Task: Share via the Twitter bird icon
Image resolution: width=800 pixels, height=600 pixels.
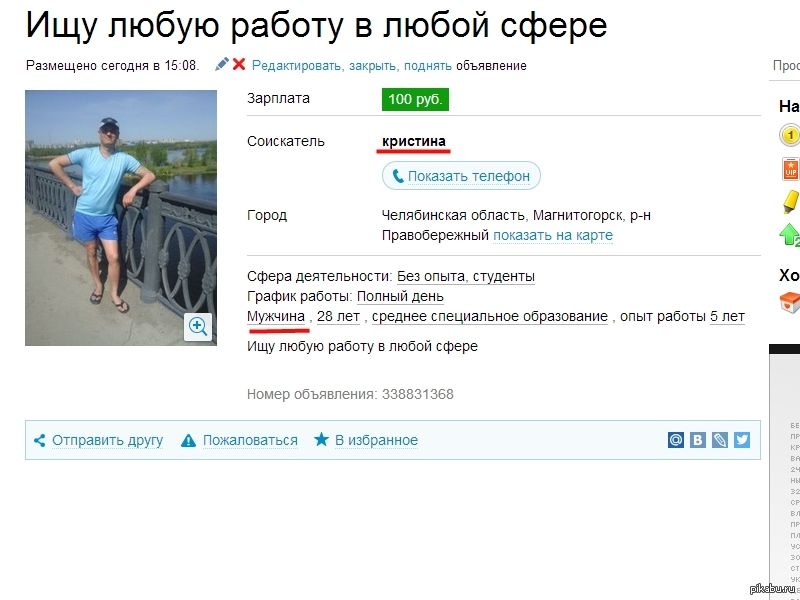Action: pyautogui.click(x=742, y=439)
